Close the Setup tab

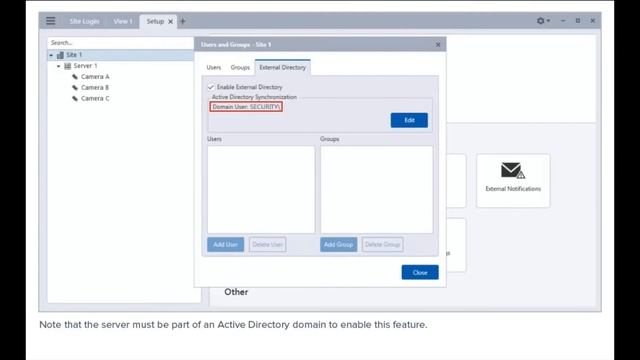[171, 22]
